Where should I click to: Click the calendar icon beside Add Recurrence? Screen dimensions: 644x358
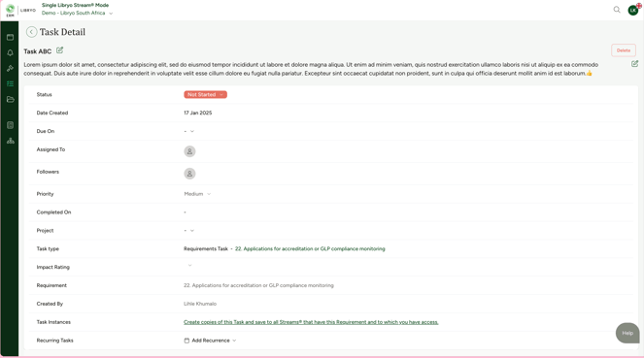pyautogui.click(x=186, y=341)
